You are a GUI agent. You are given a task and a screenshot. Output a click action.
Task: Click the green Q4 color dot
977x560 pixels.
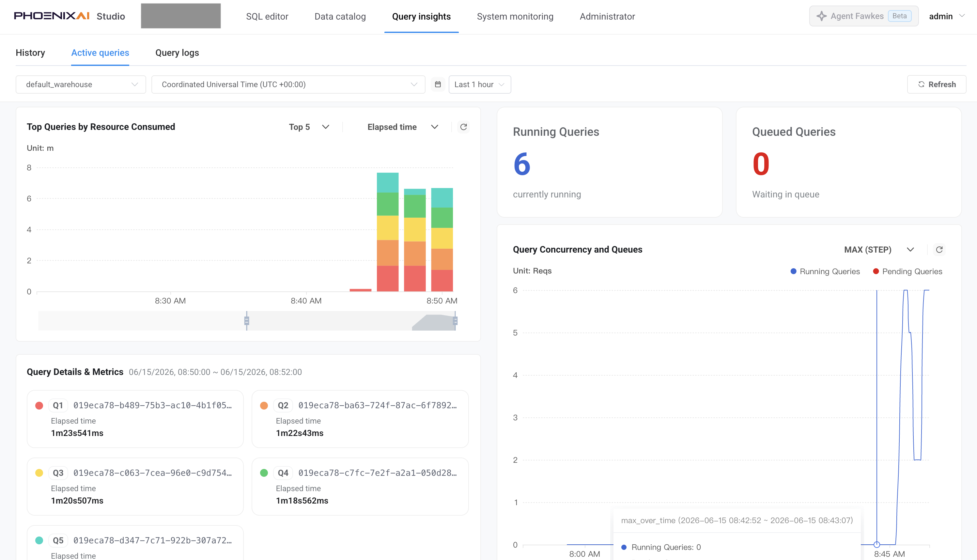coord(264,473)
